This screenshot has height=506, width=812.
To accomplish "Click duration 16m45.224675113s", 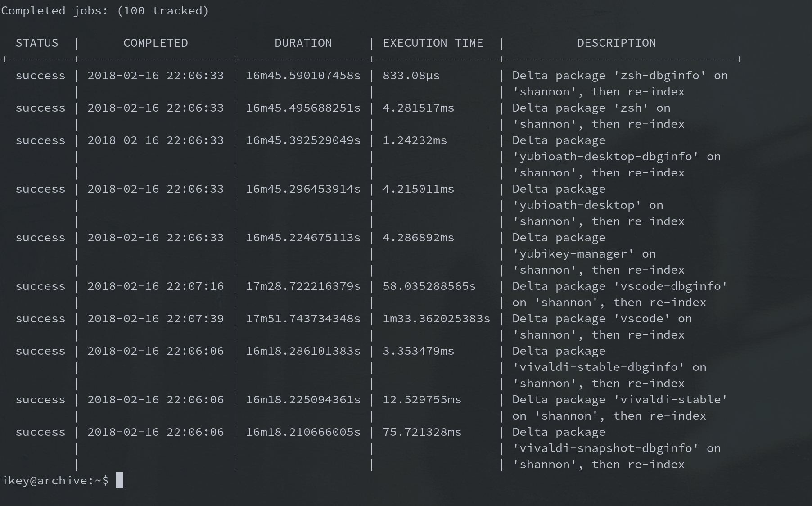I will click(303, 237).
